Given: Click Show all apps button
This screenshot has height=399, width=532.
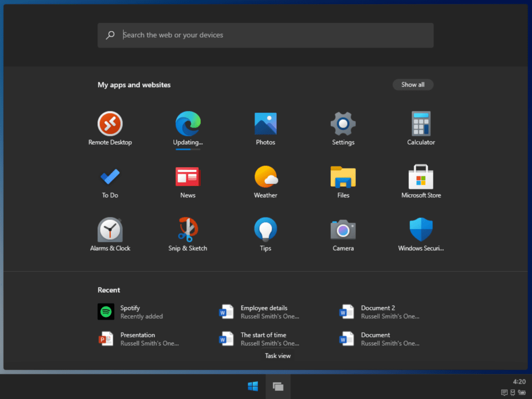Looking at the screenshot, I should (413, 85).
